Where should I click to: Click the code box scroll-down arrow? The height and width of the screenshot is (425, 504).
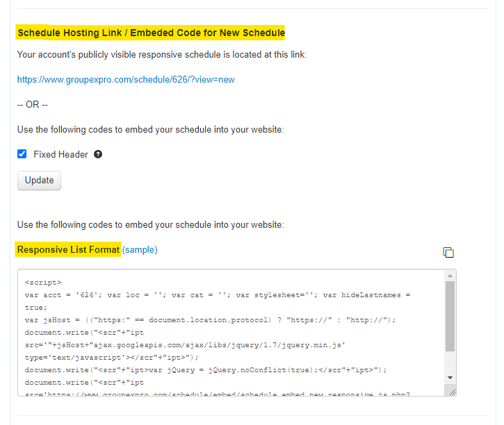[x=450, y=378]
